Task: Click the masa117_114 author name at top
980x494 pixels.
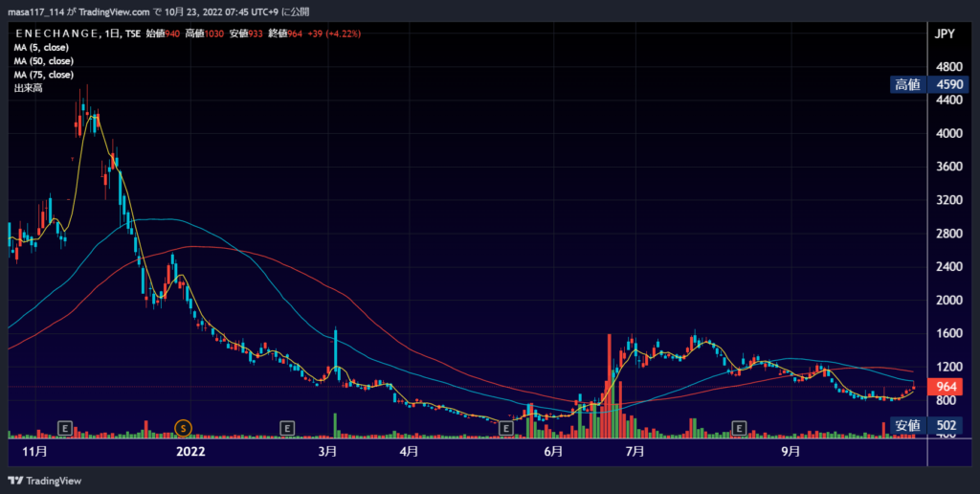Action: 35,11
